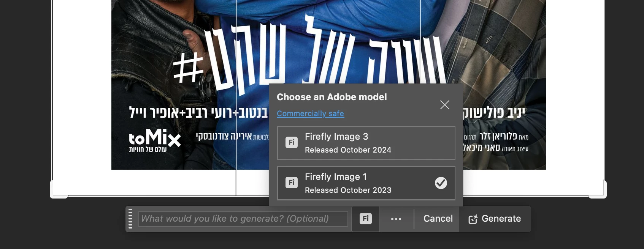
Task: Click the Generate button label
Action: tap(501, 219)
